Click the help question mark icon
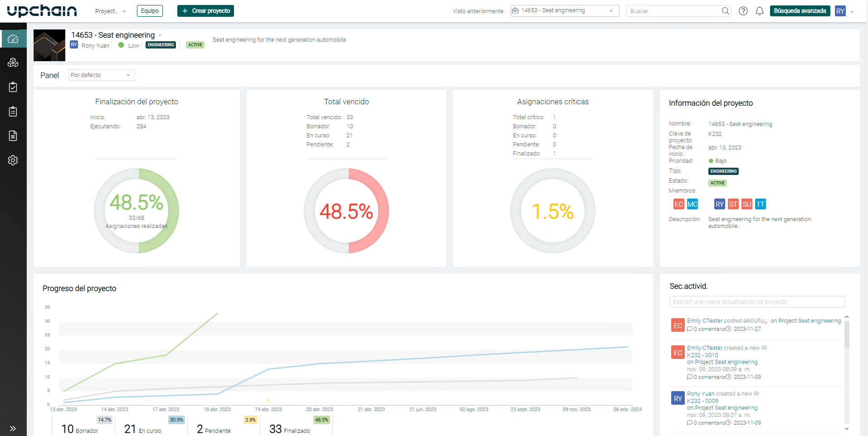The height and width of the screenshot is (436, 868). 743,11
